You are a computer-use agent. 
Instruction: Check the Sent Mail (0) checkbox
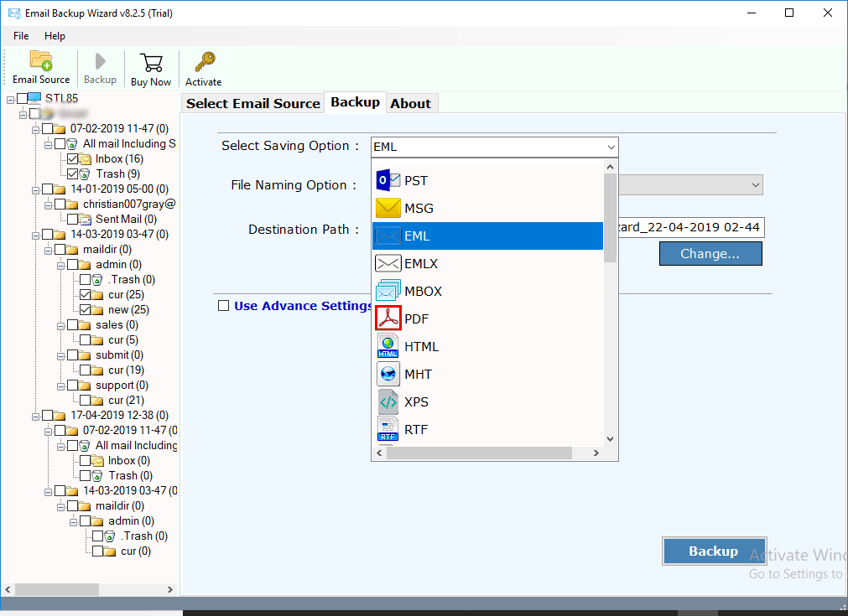click(x=73, y=220)
